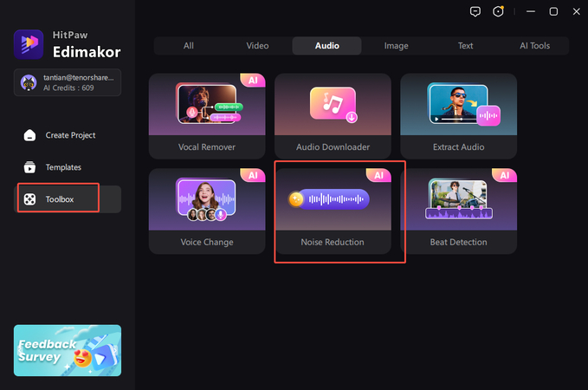Click the AI badge on Voice Change

coord(253,175)
